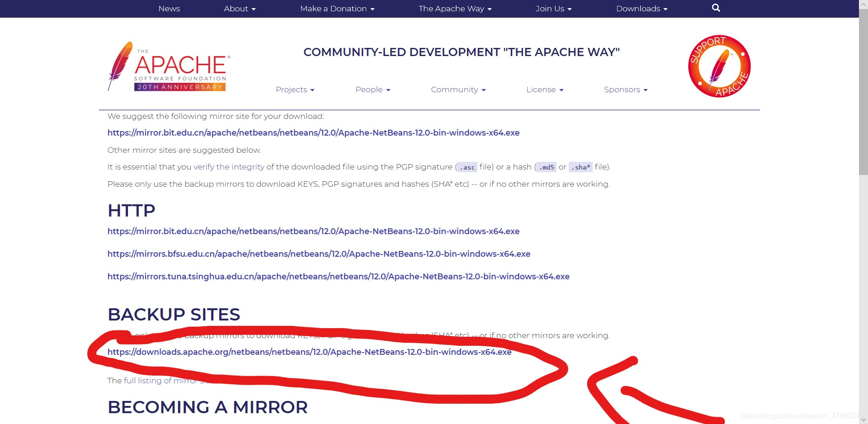This screenshot has height=424, width=868.
Task: Open the Sponsors menu
Action: click(x=626, y=90)
